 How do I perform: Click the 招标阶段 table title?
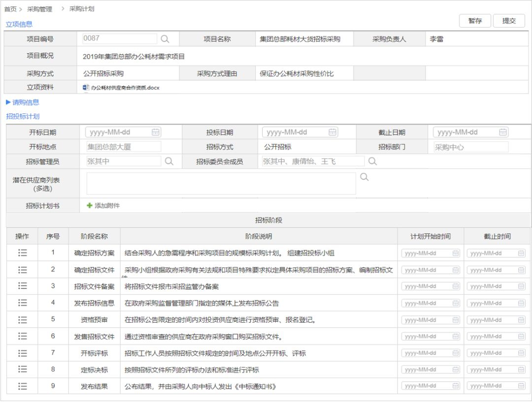click(269, 220)
